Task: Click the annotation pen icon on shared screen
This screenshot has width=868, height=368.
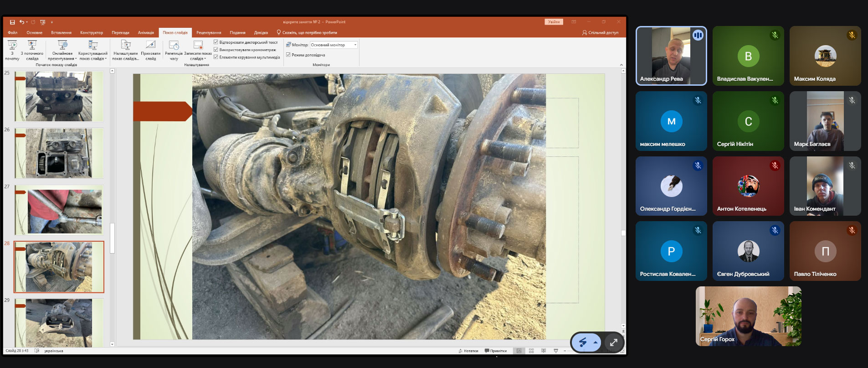Action: (x=583, y=342)
